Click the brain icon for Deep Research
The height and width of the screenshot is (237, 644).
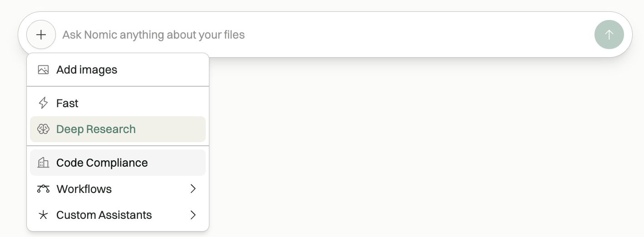coord(43,129)
